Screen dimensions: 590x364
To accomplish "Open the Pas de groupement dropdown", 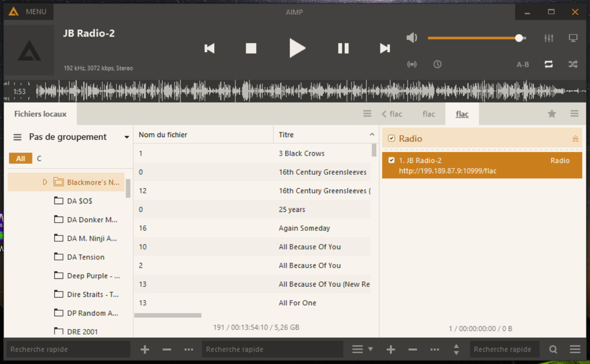I will coord(126,137).
